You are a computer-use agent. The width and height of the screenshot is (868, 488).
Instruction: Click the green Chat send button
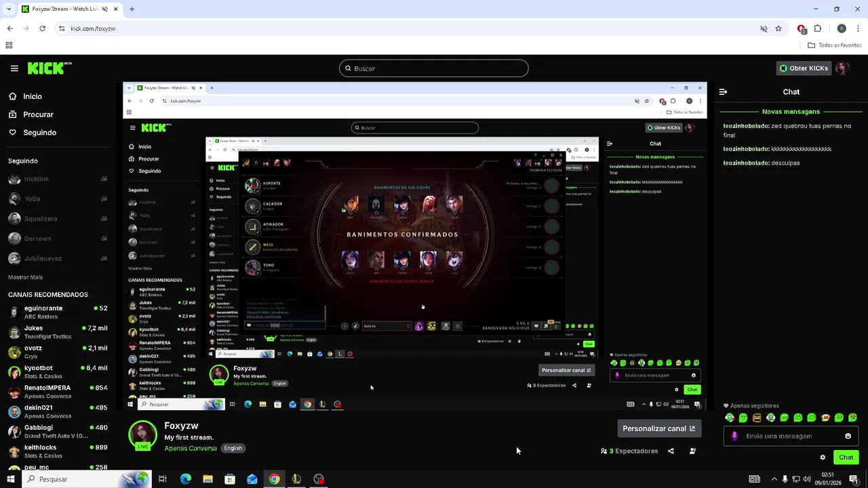click(x=846, y=457)
